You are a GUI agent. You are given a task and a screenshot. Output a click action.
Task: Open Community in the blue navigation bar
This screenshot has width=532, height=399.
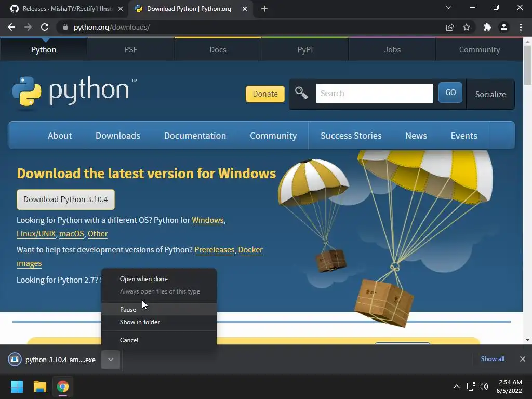(273, 136)
